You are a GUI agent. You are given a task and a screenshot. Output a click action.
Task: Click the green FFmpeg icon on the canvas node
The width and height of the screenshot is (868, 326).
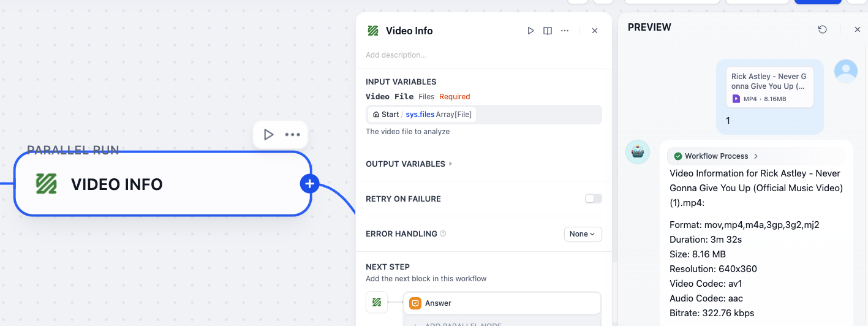pyautogui.click(x=46, y=184)
